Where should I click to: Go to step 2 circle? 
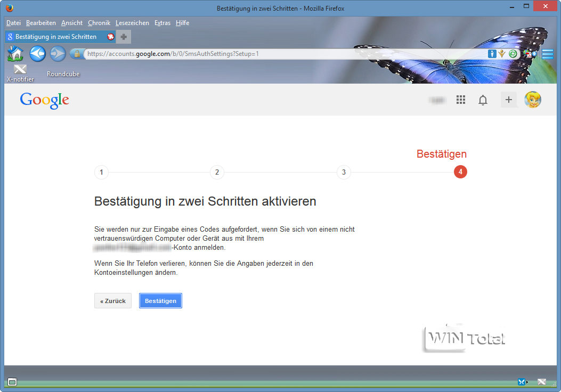pos(217,173)
